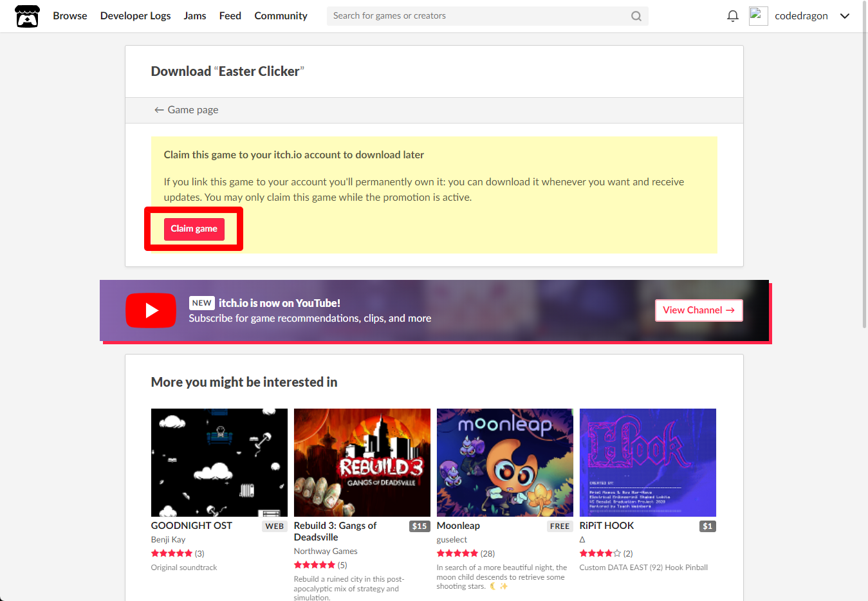
Task: Visit author guselect
Action: point(452,540)
